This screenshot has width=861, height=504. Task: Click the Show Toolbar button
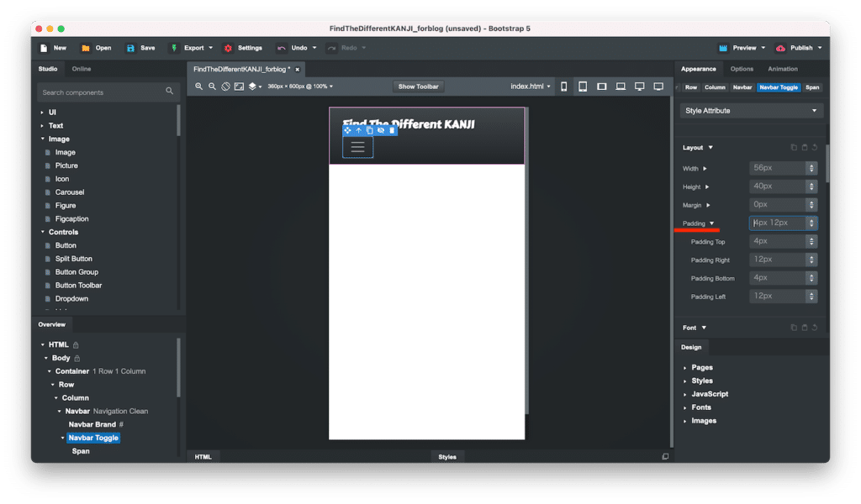coord(419,87)
